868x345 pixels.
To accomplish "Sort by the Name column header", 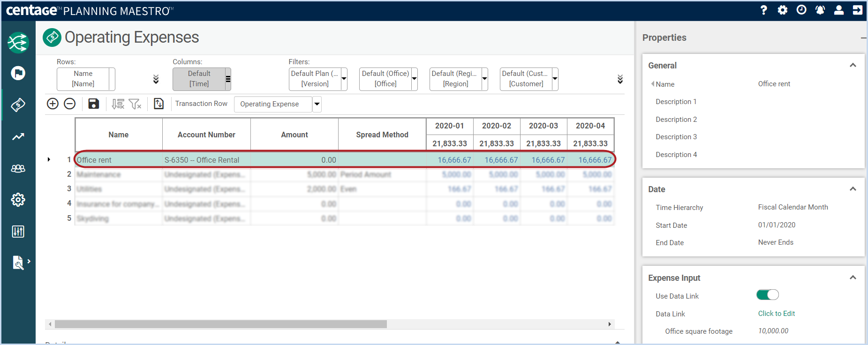I will point(119,135).
